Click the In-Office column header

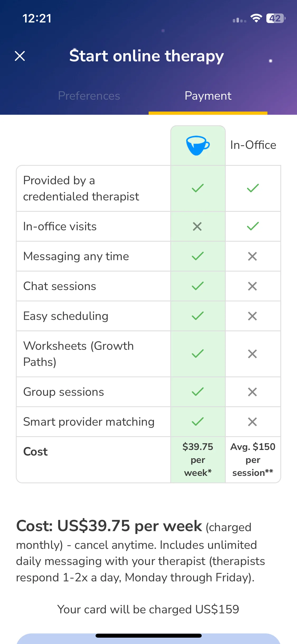click(253, 145)
